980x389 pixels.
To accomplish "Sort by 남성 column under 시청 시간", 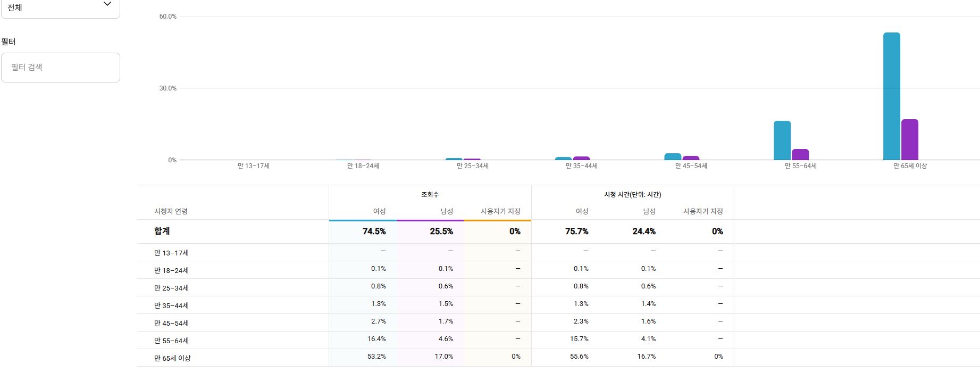I will [649, 211].
